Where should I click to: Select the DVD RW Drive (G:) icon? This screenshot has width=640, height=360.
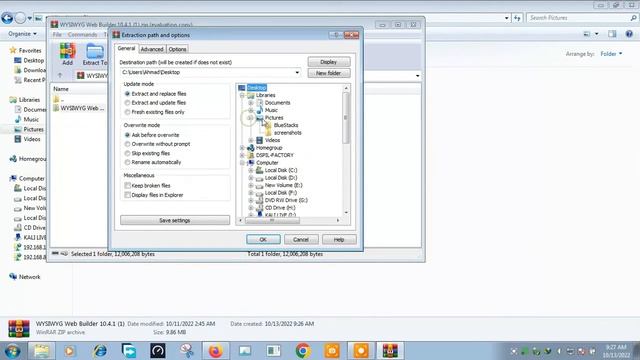coord(260,200)
